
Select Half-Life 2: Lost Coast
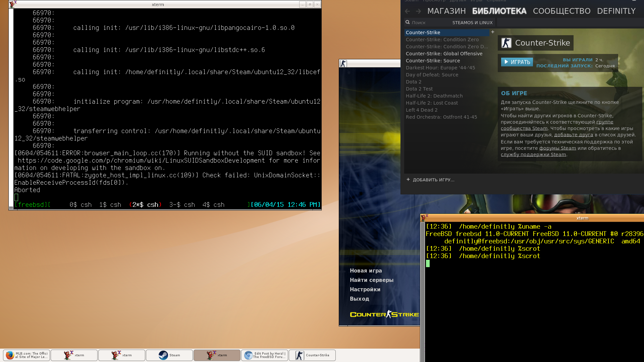(446, 103)
